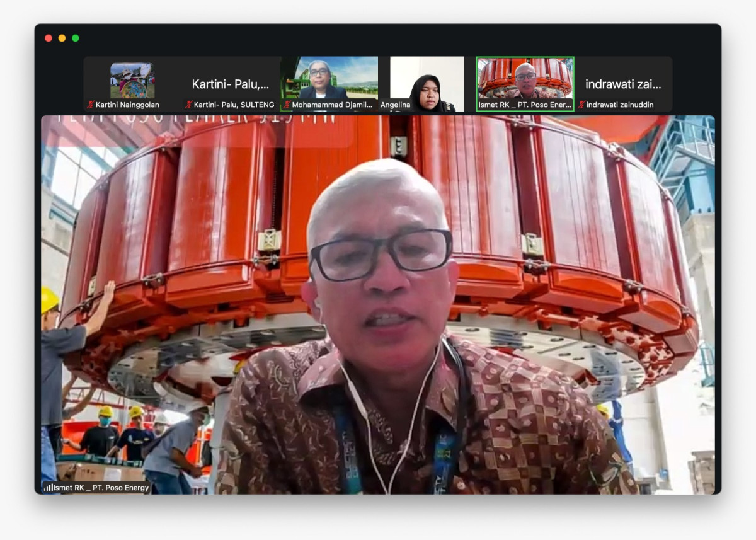This screenshot has height=540, width=756.
Task: Click the 'Angelina' name label
Action: tap(396, 105)
